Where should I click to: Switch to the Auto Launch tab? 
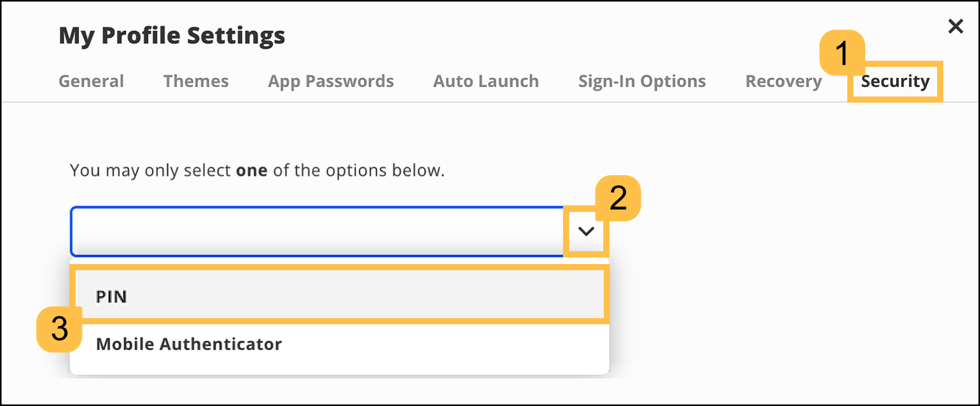click(485, 81)
